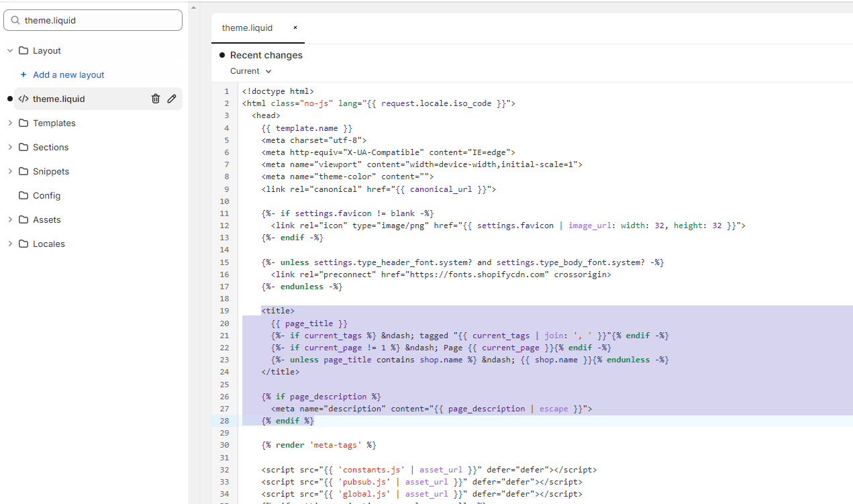Screen dimensions: 853x504
Task: Expand the Assets folder
Action: tap(10, 219)
